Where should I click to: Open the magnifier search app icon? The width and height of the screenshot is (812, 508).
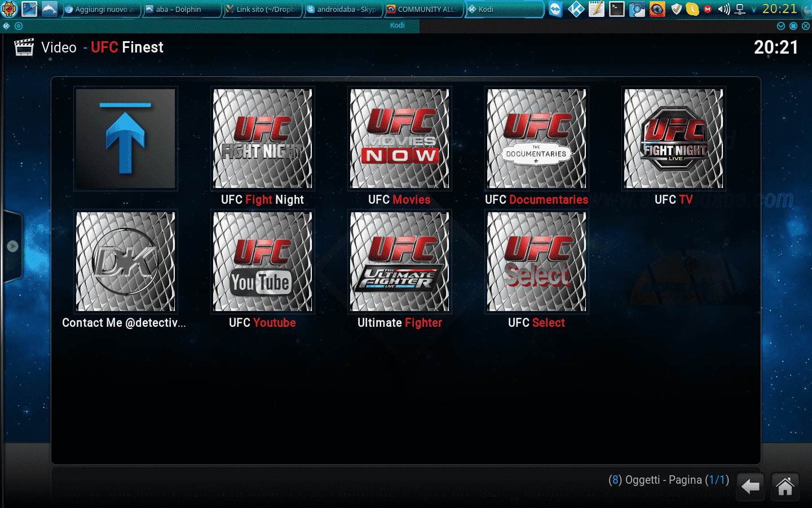[x=637, y=9]
